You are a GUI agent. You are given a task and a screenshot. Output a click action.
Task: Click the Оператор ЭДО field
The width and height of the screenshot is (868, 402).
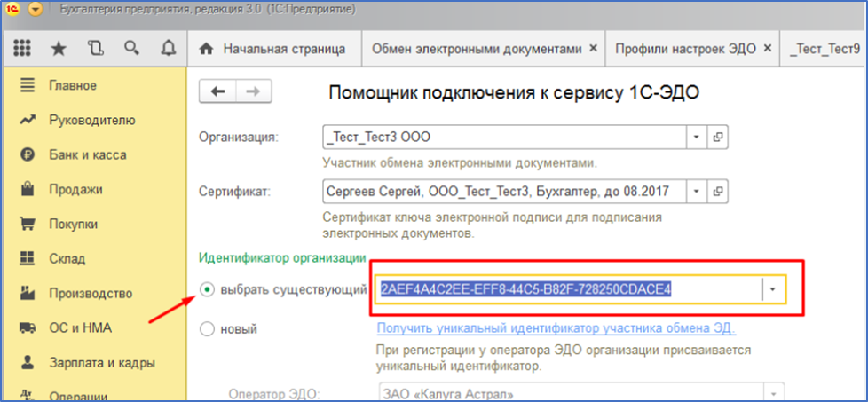[571, 394]
